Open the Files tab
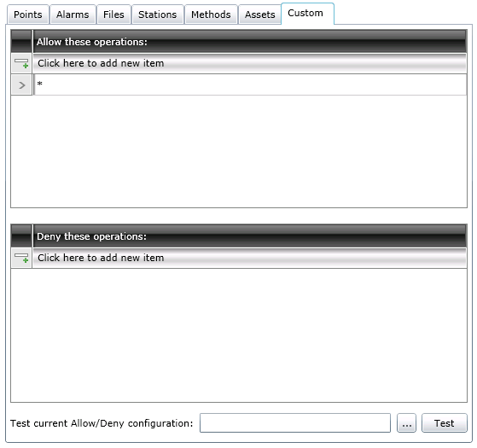This screenshot has height=448, width=477. 113,15
